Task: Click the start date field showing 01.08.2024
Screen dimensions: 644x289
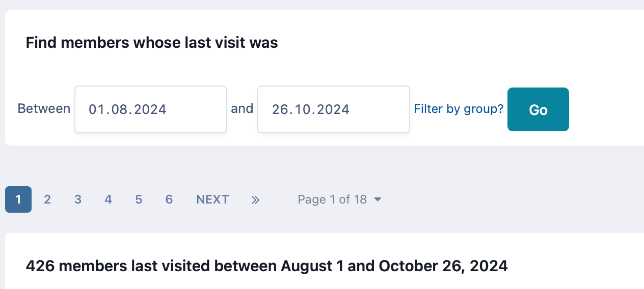Action: (151, 109)
